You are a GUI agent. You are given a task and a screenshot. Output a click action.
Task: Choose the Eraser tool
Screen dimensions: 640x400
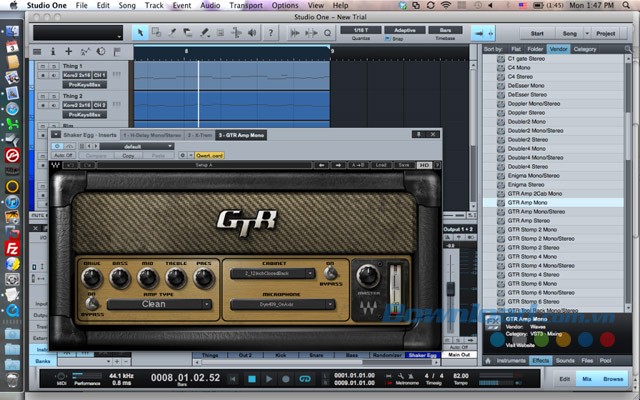click(x=188, y=33)
